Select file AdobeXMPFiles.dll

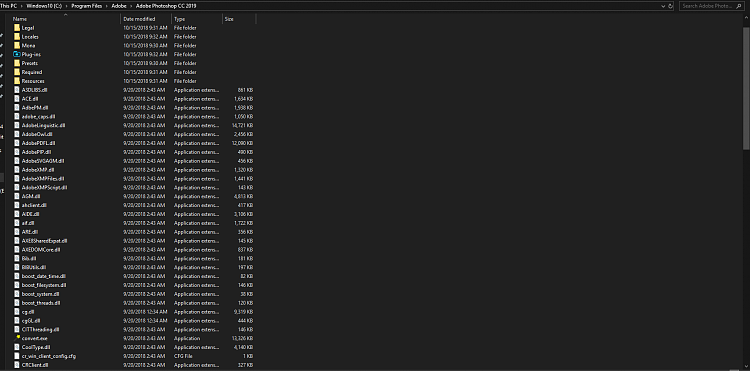pos(43,178)
